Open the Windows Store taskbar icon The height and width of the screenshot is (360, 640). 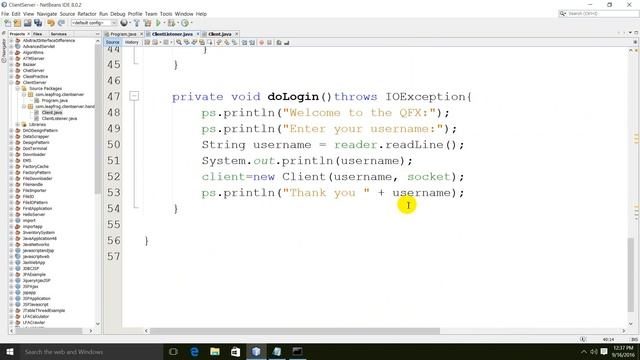(236, 351)
